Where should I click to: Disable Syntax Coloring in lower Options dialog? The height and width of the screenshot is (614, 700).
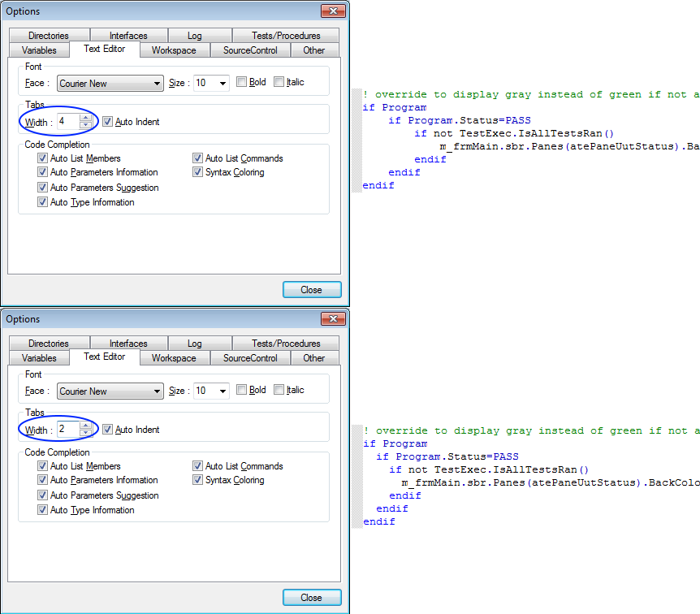(198, 480)
